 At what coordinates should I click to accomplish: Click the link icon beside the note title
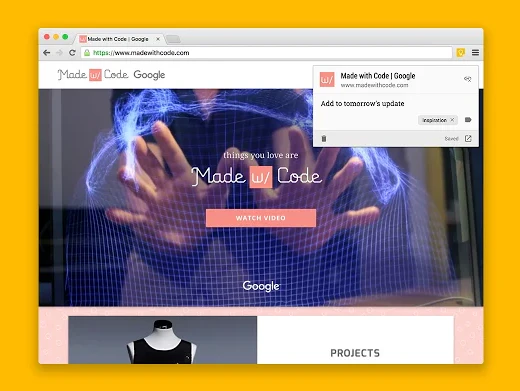468,79
